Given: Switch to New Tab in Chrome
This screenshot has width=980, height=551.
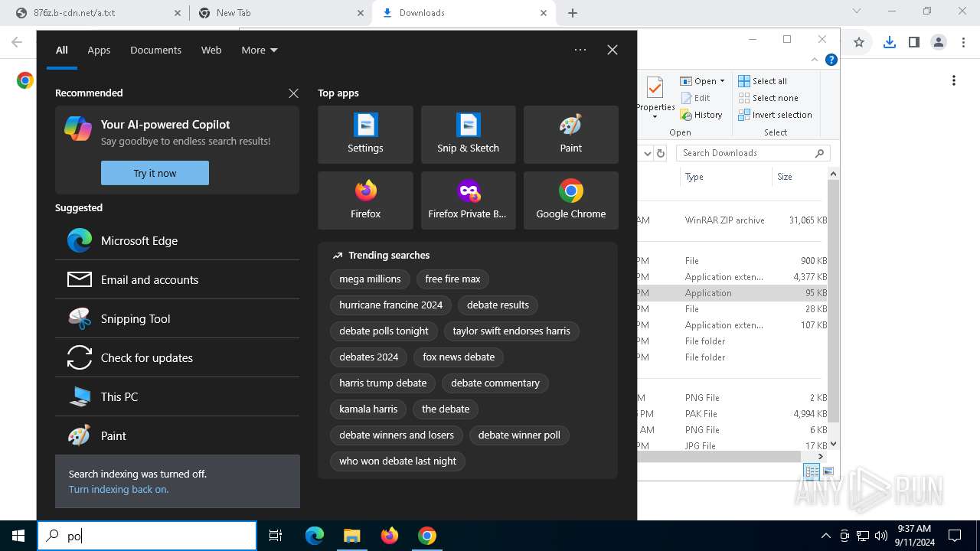Looking at the screenshot, I should point(280,13).
